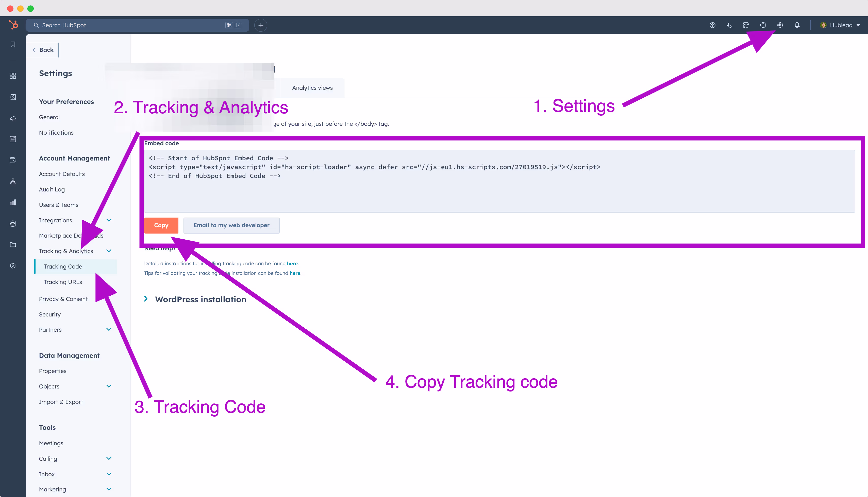The image size is (868, 497).
Task: Open the Marketing megaphone icon in left rail
Action: pyautogui.click(x=13, y=118)
